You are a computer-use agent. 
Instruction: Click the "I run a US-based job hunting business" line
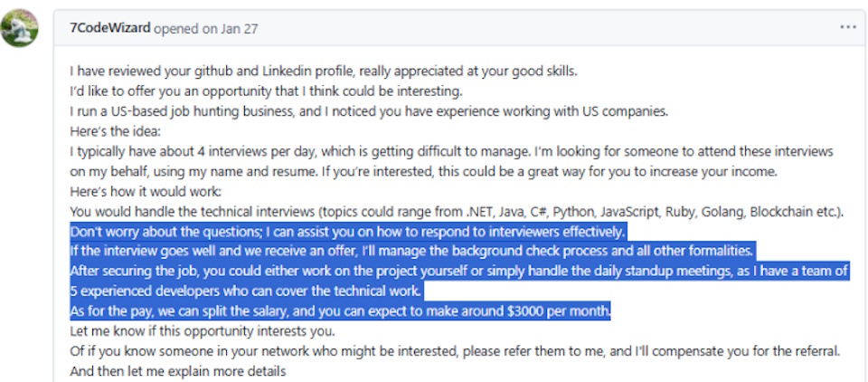(x=370, y=111)
